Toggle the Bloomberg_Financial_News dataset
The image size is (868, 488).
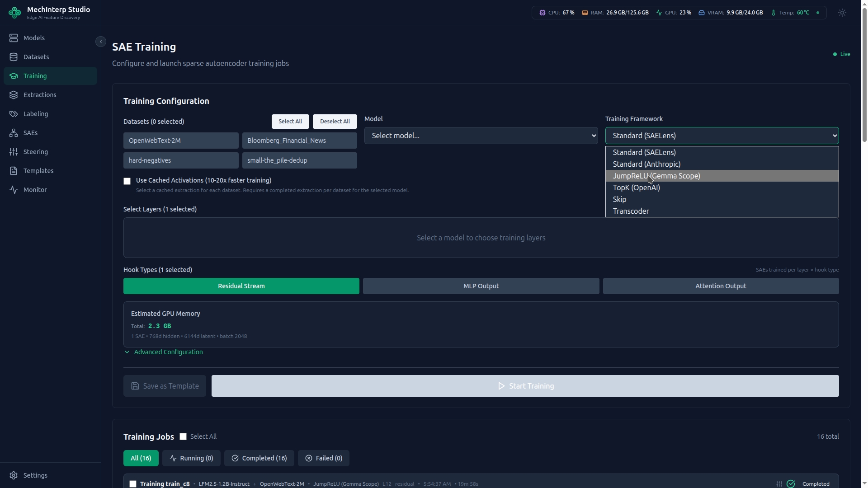[299, 141]
